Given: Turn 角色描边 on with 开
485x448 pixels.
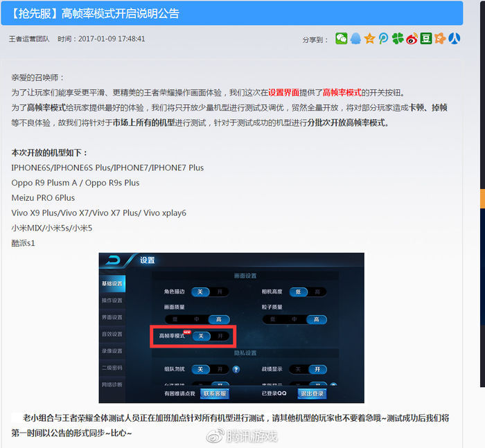Looking at the screenshot, I should point(220,292).
